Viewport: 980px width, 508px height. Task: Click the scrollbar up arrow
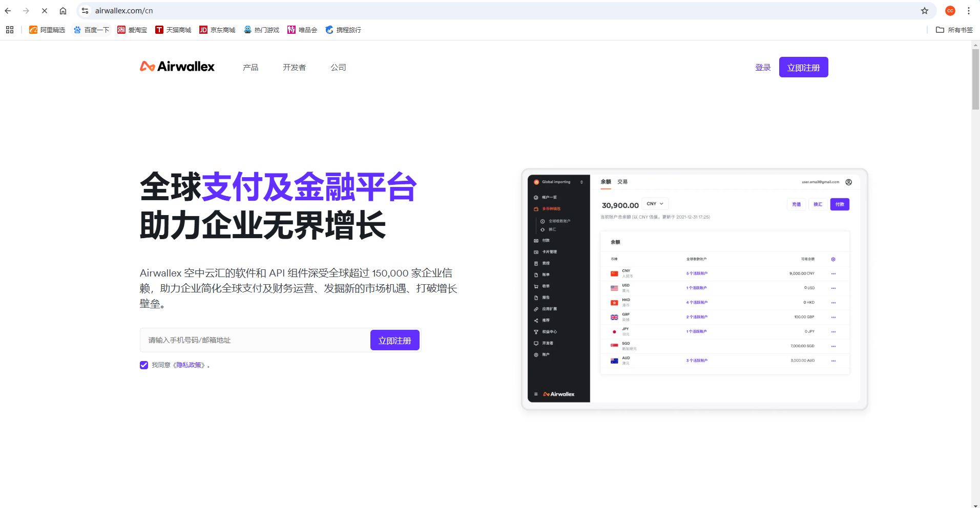(x=975, y=45)
